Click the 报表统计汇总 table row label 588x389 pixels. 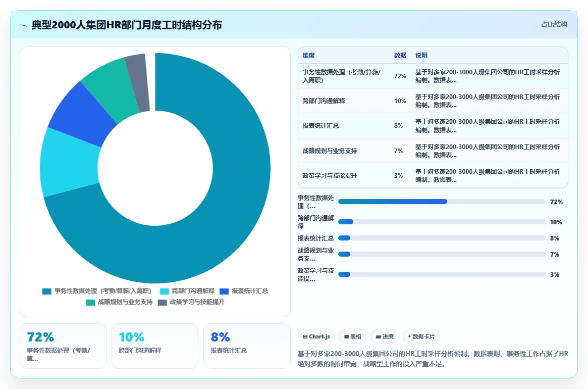pyautogui.click(x=320, y=125)
